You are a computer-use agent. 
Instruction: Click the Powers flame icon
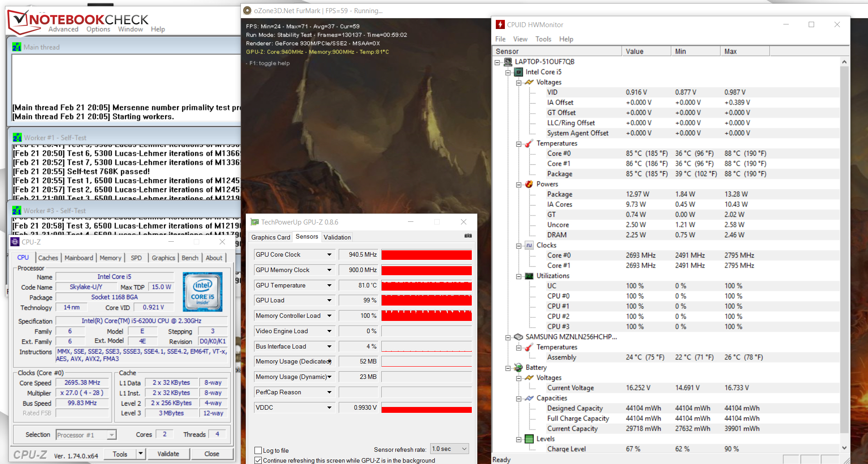tap(529, 184)
